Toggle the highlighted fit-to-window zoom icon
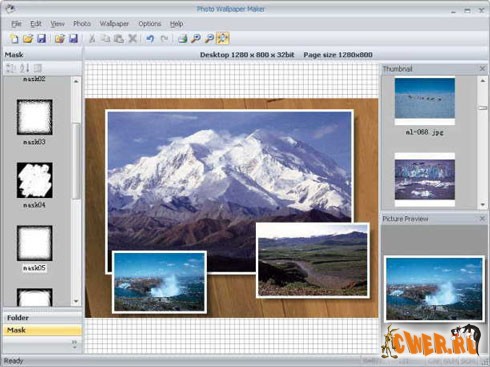The height and width of the screenshot is (367, 490). pyautogui.click(x=223, y=39)
